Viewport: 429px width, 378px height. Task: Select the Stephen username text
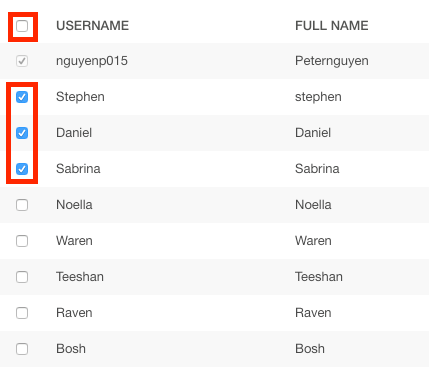click(80, 97)
